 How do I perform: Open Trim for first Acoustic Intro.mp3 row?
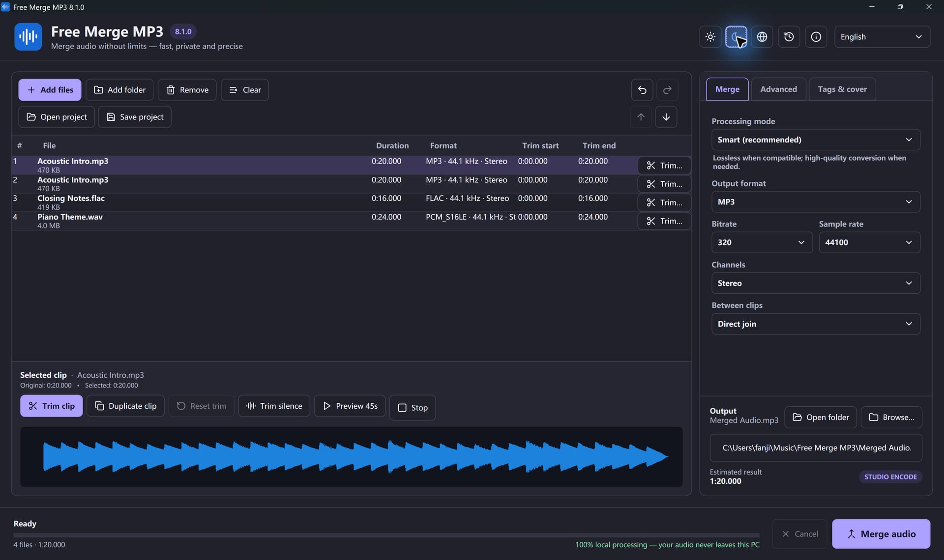click(664, 166)
